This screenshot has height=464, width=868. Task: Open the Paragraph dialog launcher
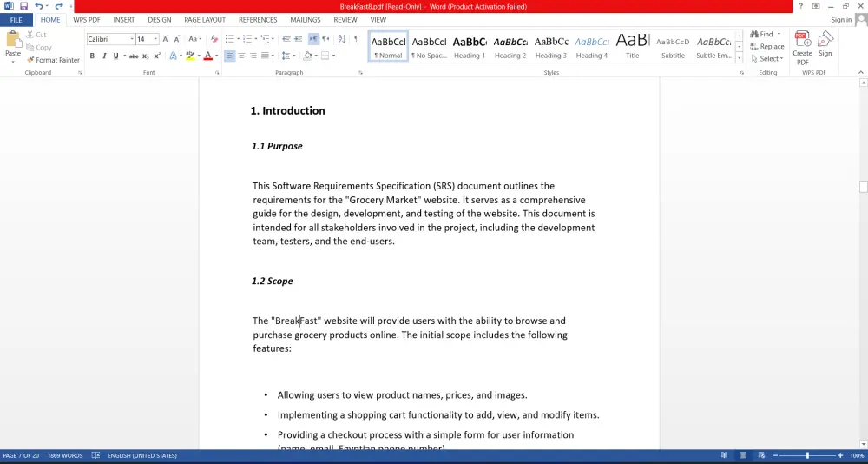pos(360,73)
